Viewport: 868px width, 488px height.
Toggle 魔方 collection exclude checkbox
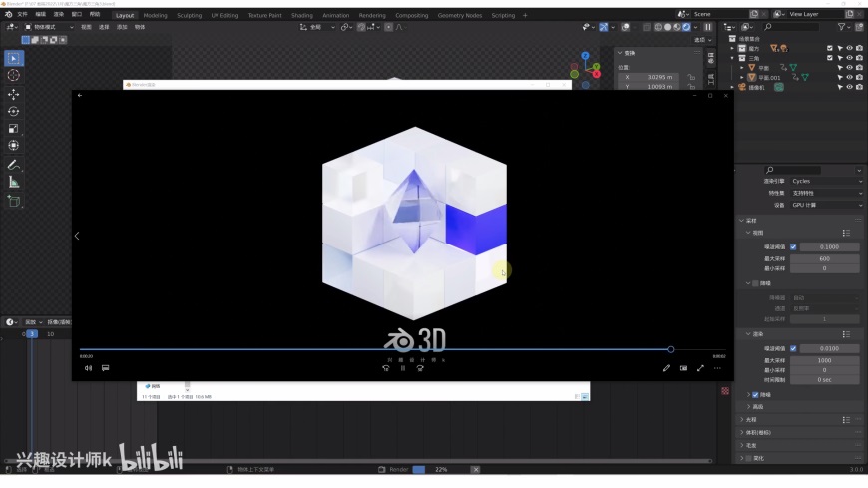830,48
